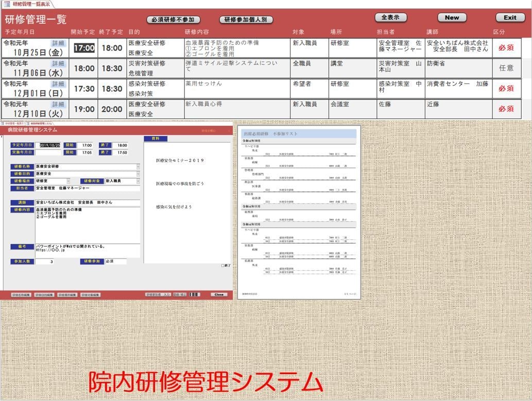Image resolution: width=532 pixels, height=401 pixels.
Task: Expand the 研修場所 dropdown arrow
Action: tap(68, 181)
